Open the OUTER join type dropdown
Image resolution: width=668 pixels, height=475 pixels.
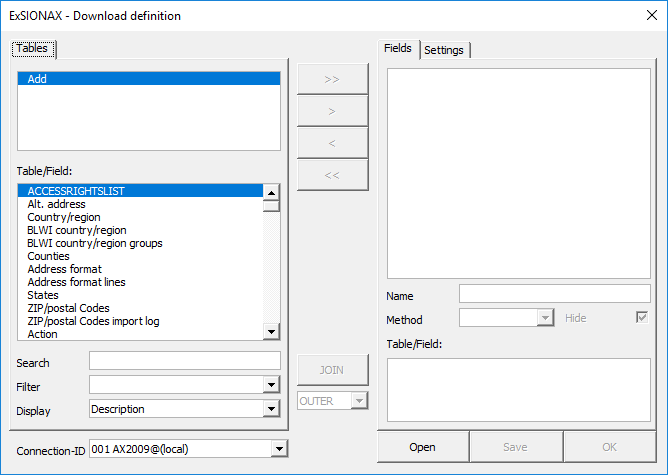click(359, 401)
